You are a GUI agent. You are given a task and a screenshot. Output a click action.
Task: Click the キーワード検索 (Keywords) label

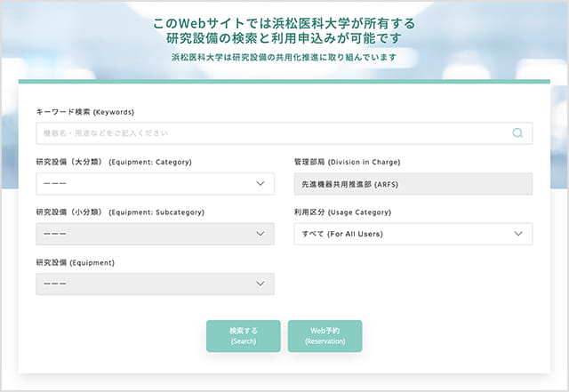(x=84, y=112)
